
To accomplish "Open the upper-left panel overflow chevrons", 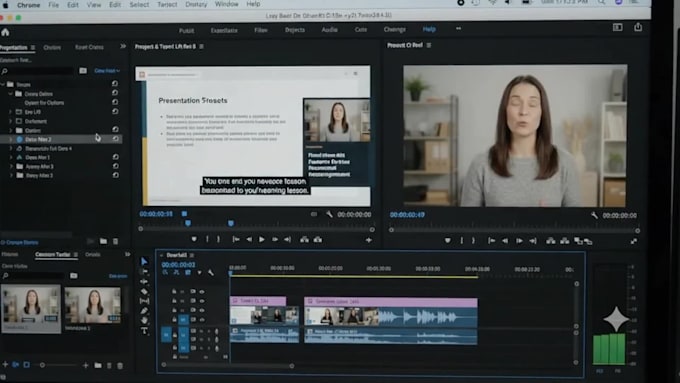I will [123, 46].
